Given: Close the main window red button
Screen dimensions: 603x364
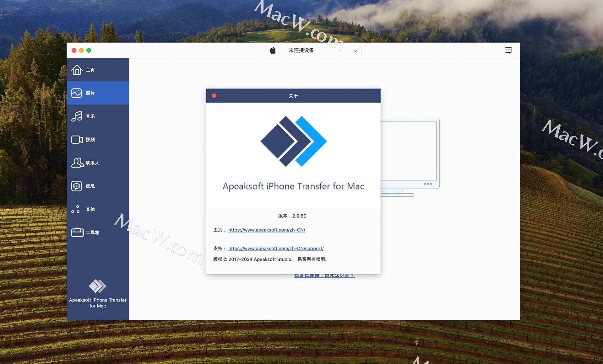Looking at the screenshot, I should click(x=74, y=50).
